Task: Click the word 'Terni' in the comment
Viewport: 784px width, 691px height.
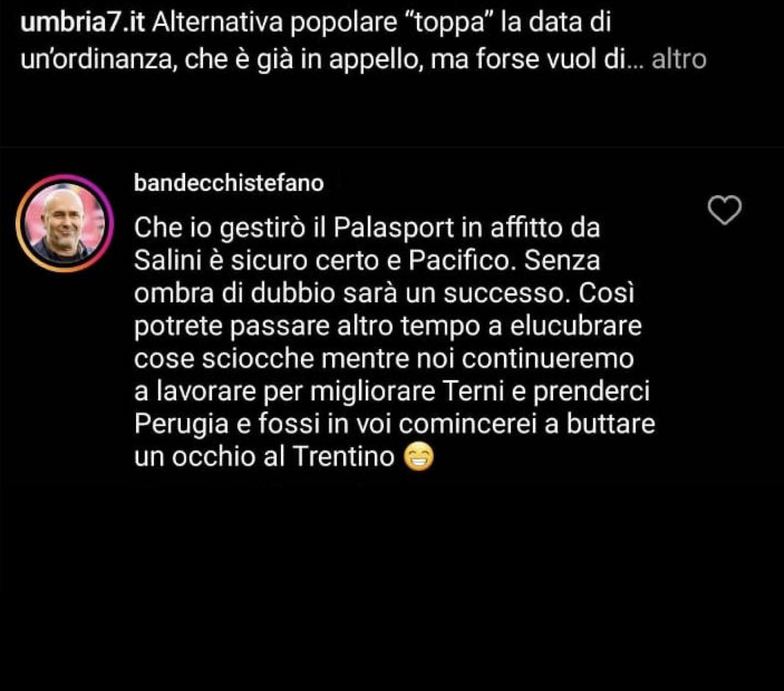Action: point(474,391)
